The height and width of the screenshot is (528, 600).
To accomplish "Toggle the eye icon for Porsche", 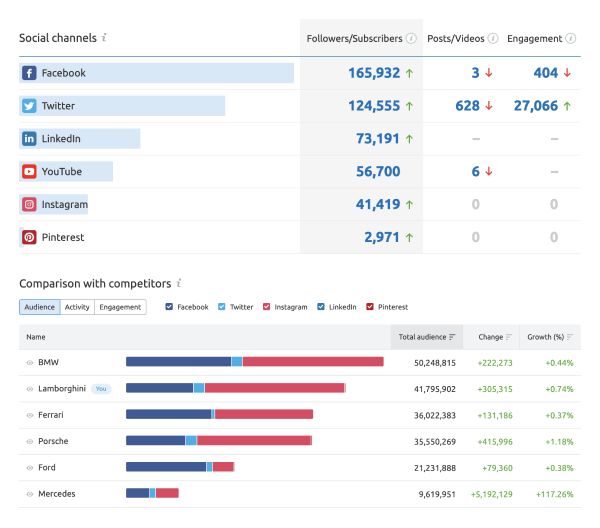I will [x=29, y=441].
